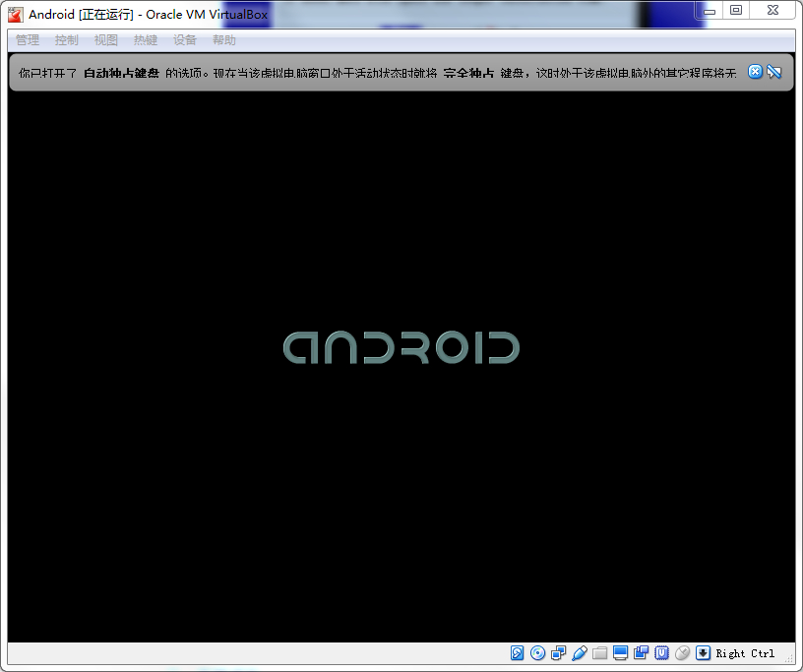Click the display monitor status icon
The height and width of the screenshot is (672, 803).
(620, 653)
